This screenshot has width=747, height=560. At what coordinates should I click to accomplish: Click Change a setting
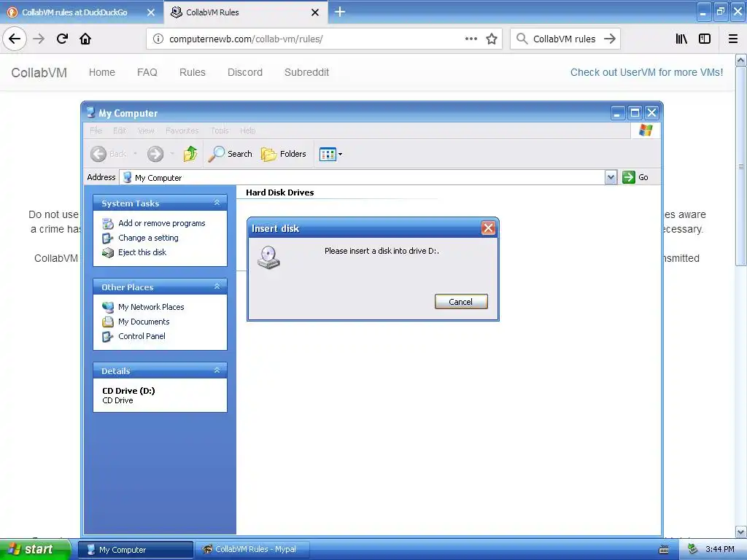pos(148,238)
